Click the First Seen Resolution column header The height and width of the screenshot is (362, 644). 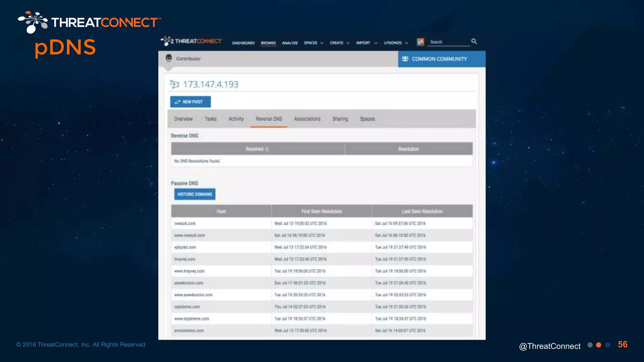point(322,211)
